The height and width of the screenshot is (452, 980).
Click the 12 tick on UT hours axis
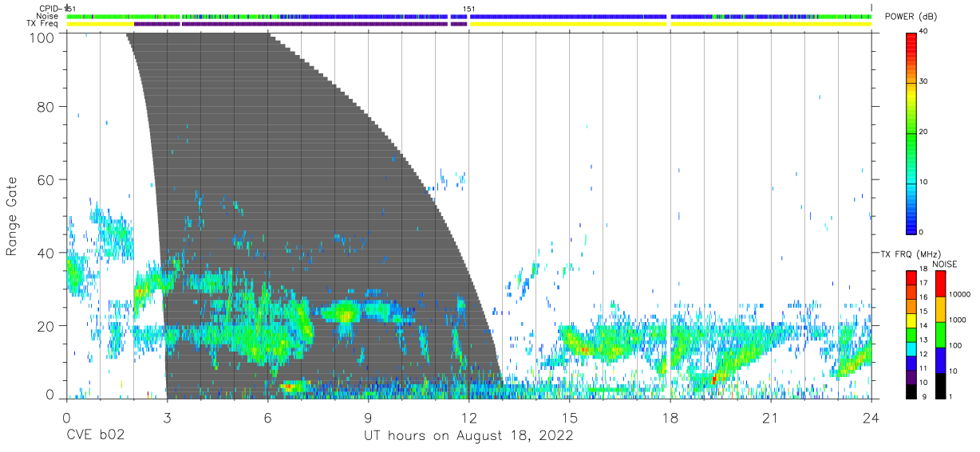(468, 417)
